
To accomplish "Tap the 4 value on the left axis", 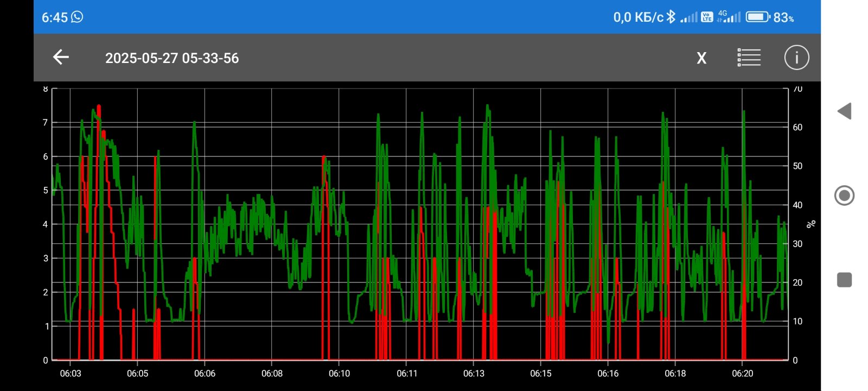I will pyautogui.click(x=46, y=224).
